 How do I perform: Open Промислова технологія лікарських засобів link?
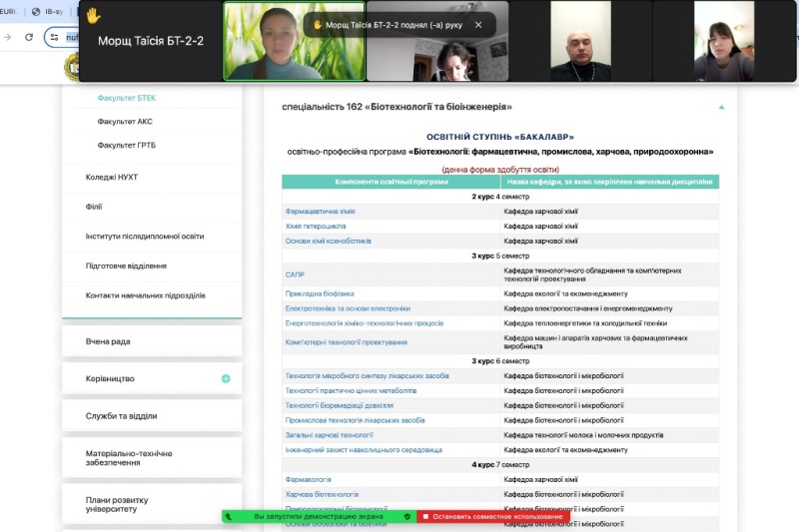[356, 420]
